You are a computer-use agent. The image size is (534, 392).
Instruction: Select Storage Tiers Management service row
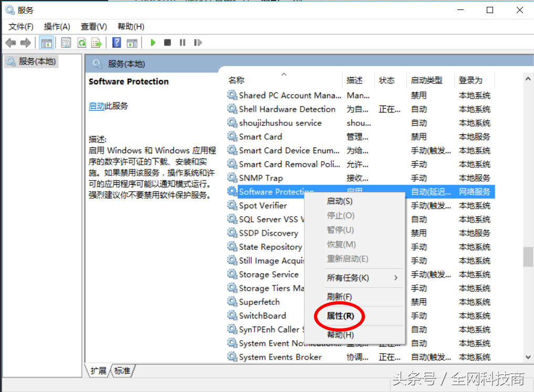(x=360, y=288)
